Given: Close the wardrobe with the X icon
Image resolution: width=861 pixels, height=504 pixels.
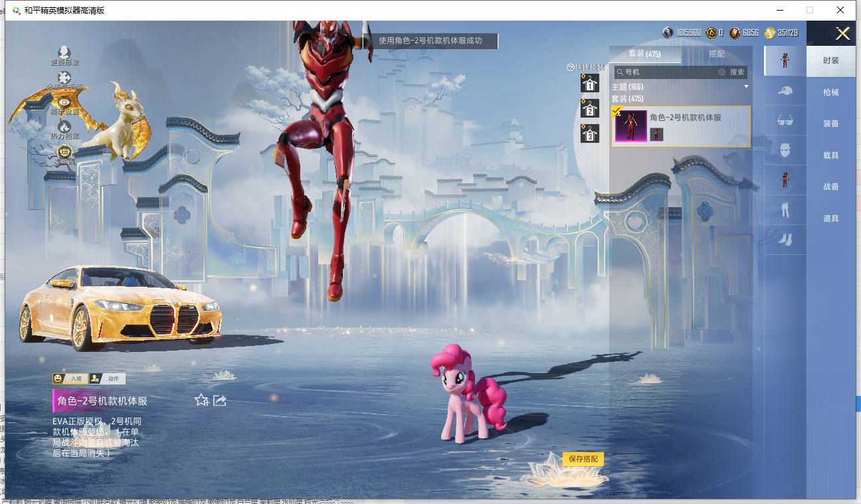Looking at the screenshot, I should (x=842, y=34).
